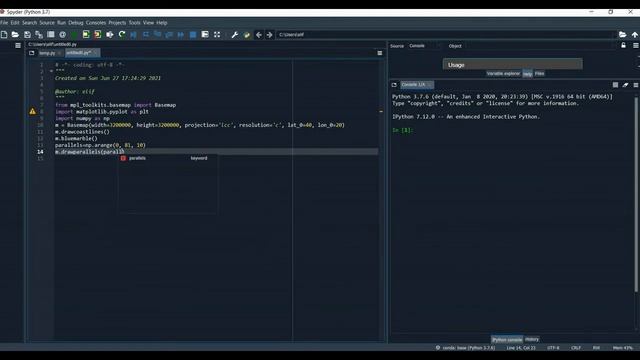
Task: Open the editor Browse tabs icon
Action: click(31, 53)
